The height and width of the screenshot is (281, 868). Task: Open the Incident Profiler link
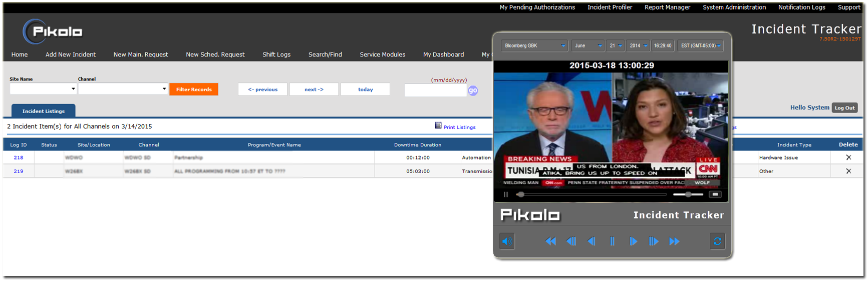610,7
